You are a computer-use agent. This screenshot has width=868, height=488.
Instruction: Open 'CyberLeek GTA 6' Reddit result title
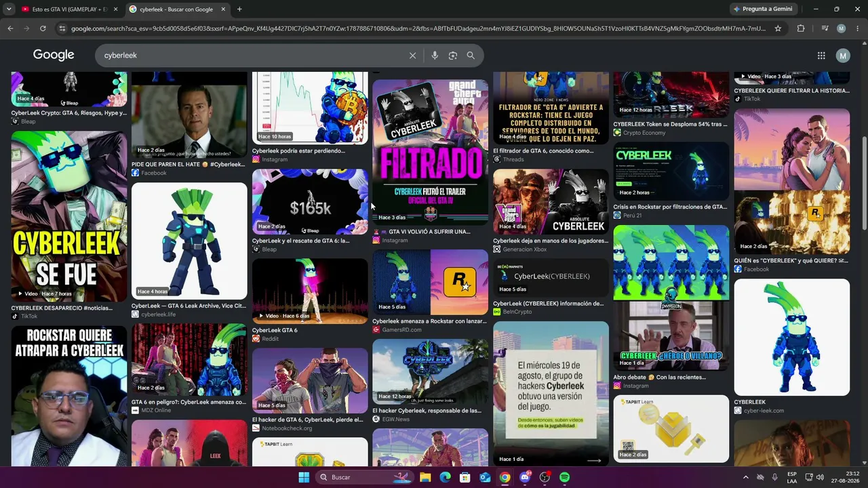[x=275, y=330]
